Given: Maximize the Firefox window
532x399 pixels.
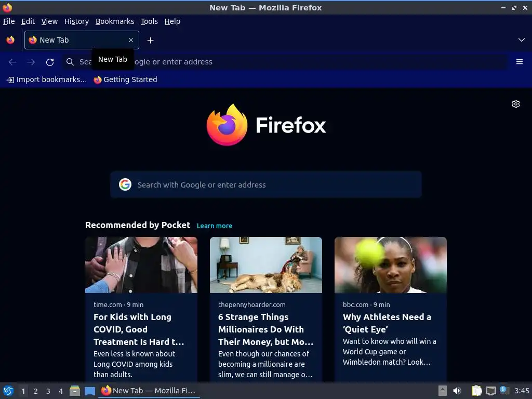Looking at the screenshot, I should (514, 7).
